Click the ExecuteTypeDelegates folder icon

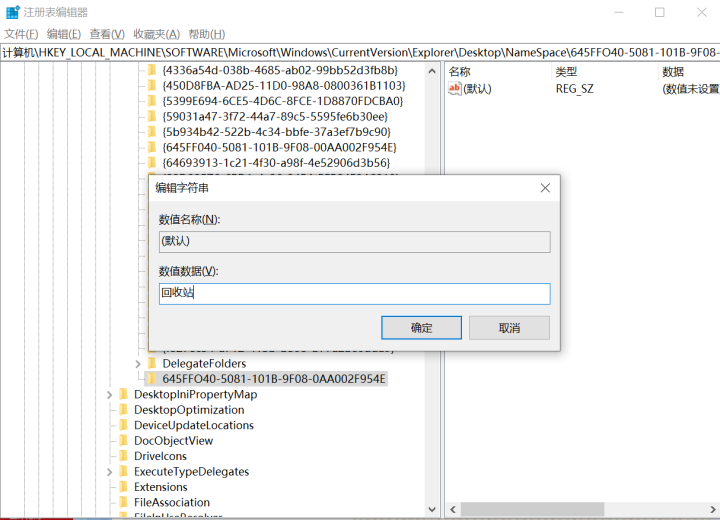[124, 471]
